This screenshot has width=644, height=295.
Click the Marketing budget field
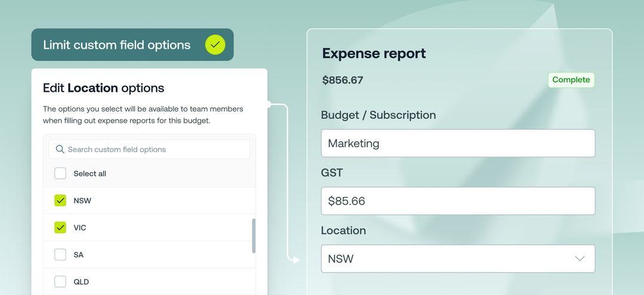coord(458,143)
